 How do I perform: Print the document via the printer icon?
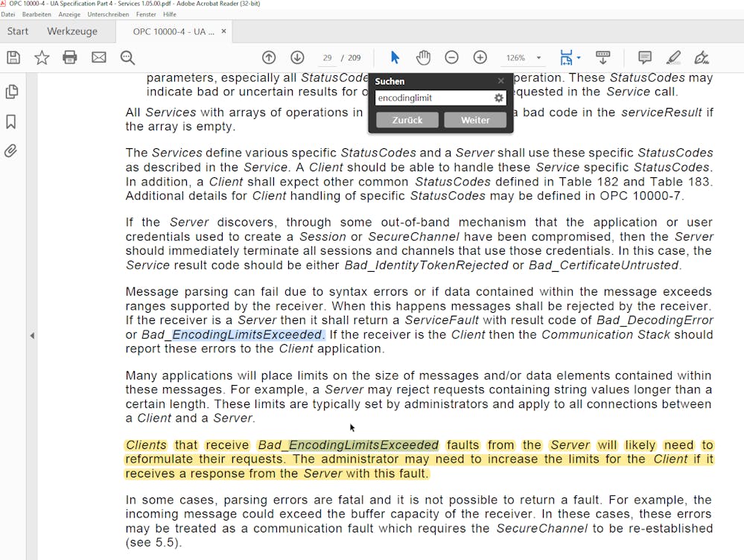[70, 57]
